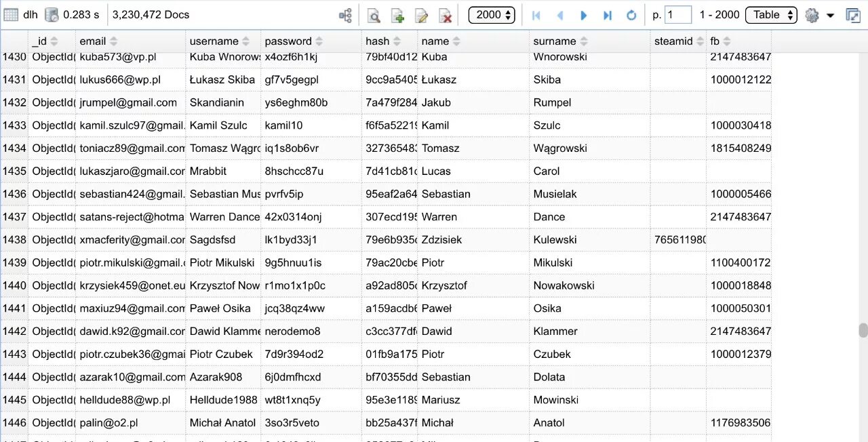Image resolution: width=868 pixels, height=442 pixels.
Task: Click the delete document red X icon
Action: [x=445, y=15]
